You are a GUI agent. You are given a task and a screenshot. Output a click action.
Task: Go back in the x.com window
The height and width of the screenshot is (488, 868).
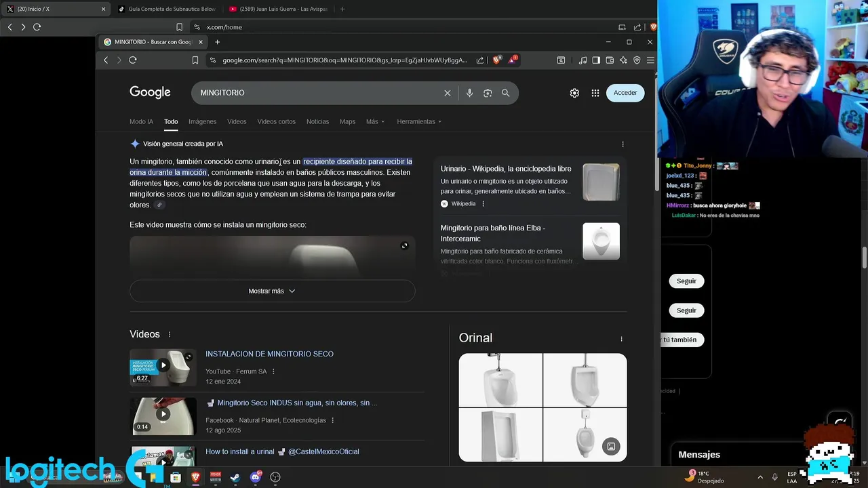coord(9,27)
